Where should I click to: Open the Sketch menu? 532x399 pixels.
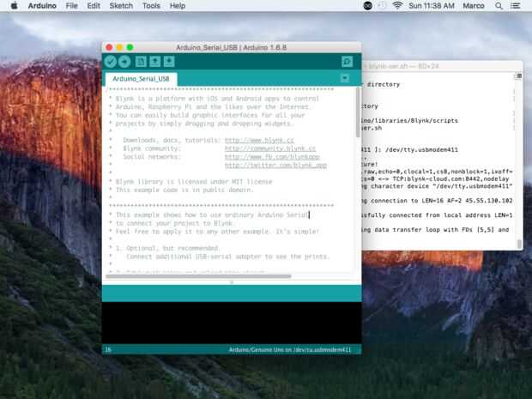pos(121,6)
